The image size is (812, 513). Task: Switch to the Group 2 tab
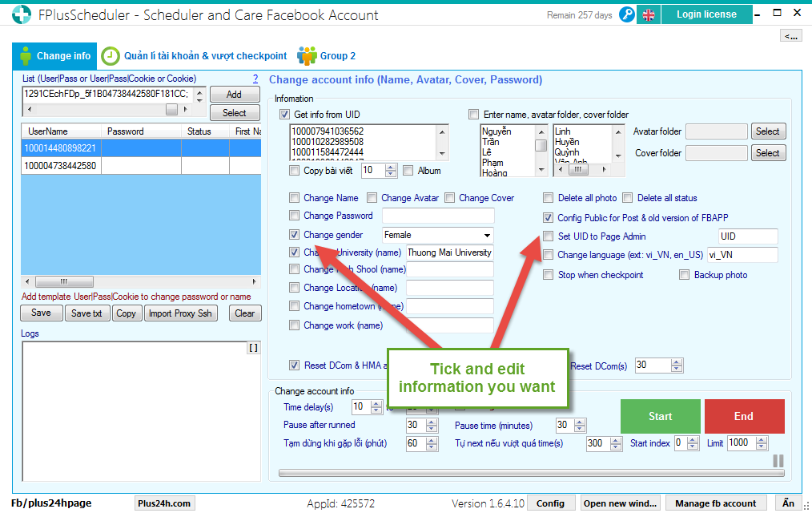point(326,56)
